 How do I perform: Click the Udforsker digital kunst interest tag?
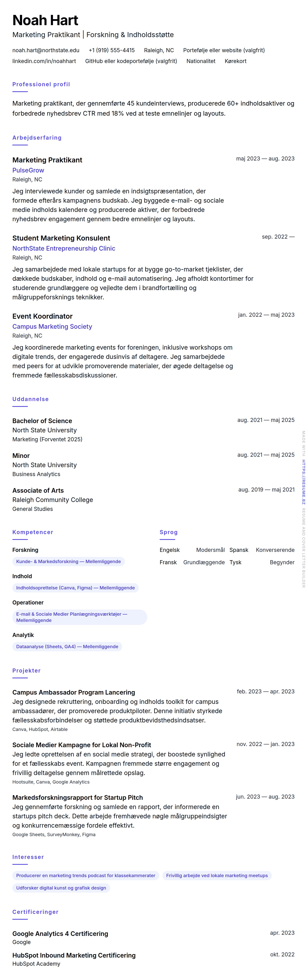pyautogui.click(x=61, y=888)
